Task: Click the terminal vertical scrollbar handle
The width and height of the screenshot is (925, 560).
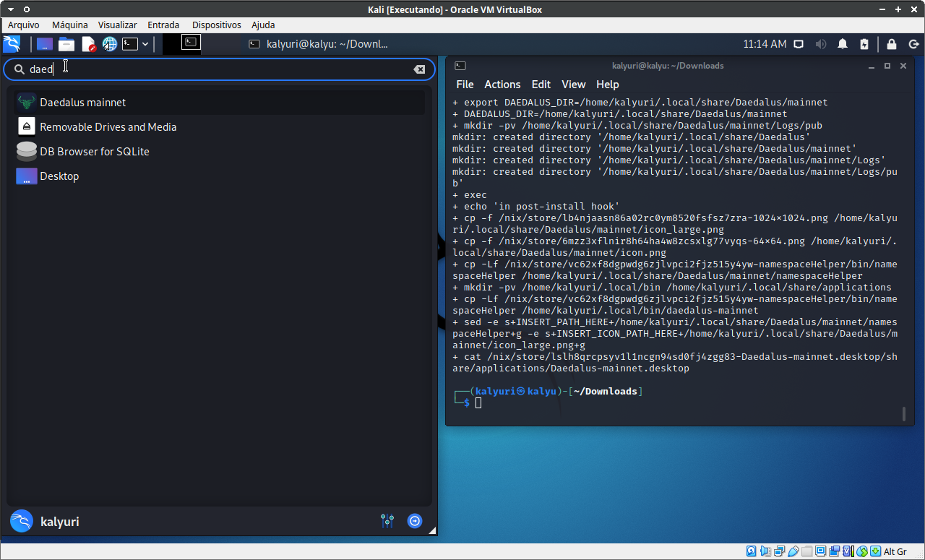Action: pos(903,414)
